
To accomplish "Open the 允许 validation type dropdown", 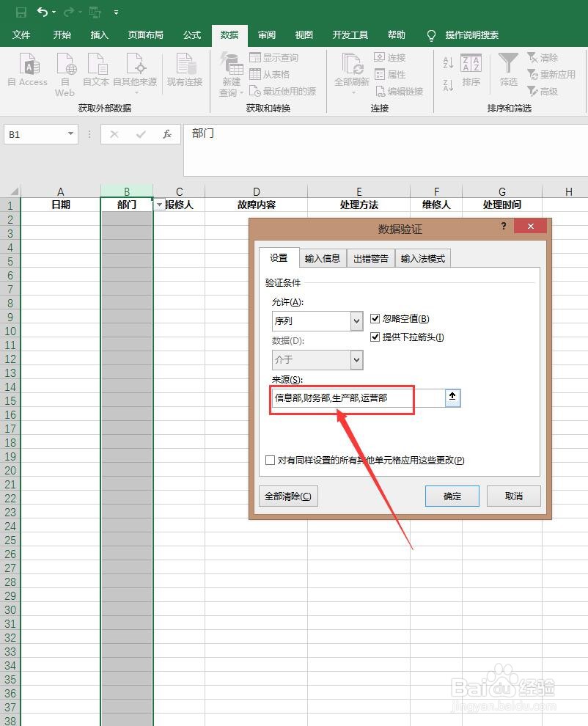I will point(356,320).
